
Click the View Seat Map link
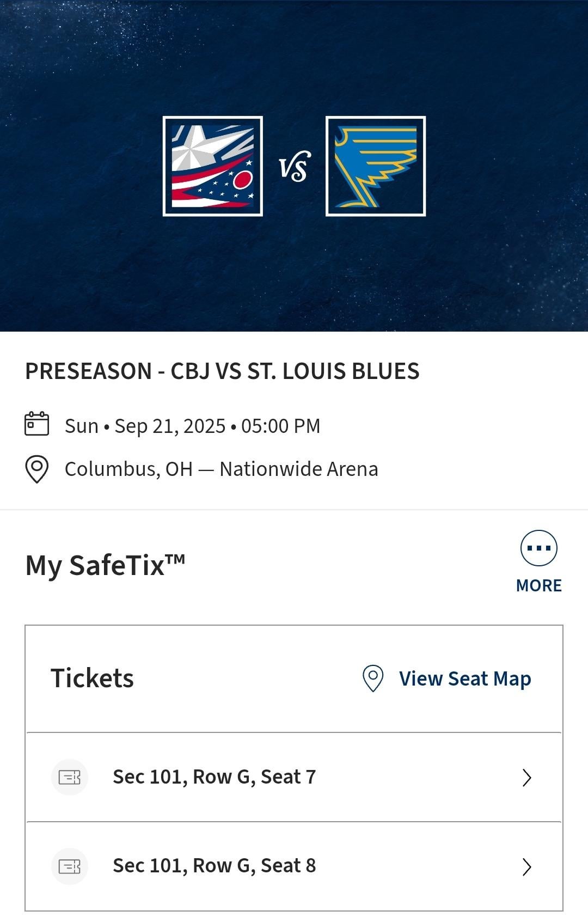point(465,679)
